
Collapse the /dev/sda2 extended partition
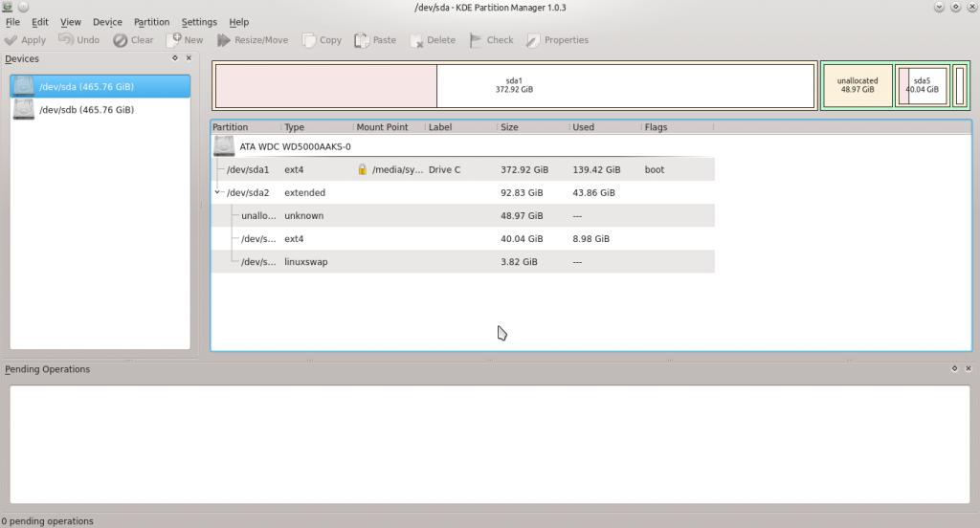[218, 192]
